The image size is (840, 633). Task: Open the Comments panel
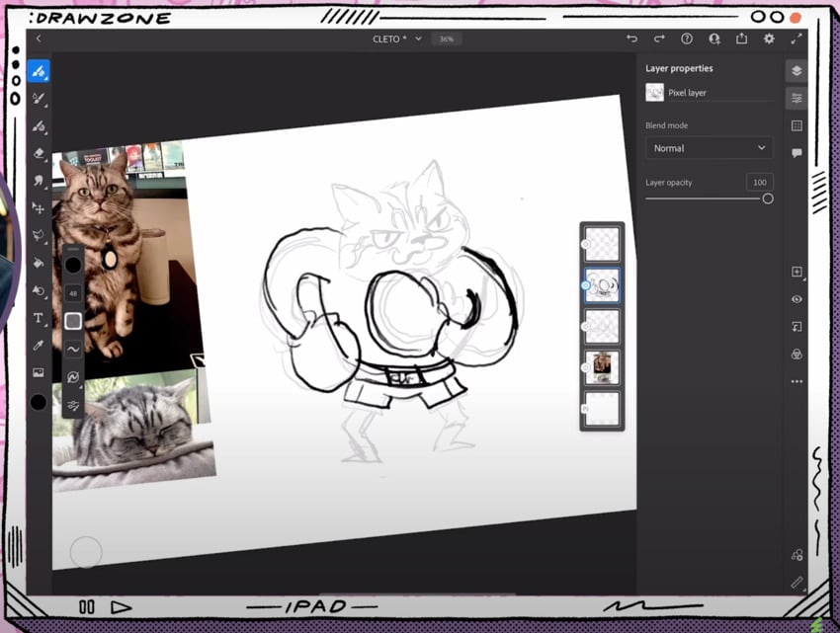click(797, 153)
